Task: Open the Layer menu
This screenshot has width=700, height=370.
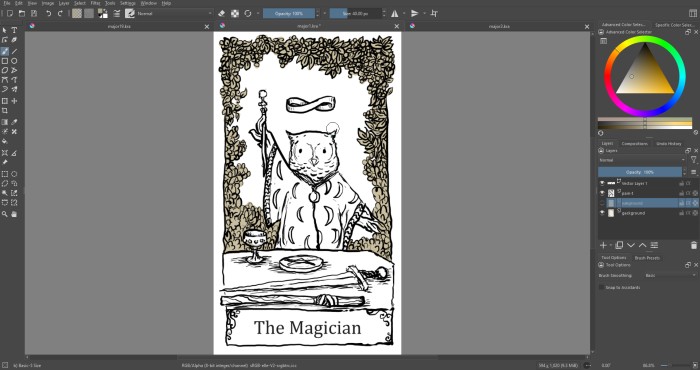Action: tap(64, 3)
